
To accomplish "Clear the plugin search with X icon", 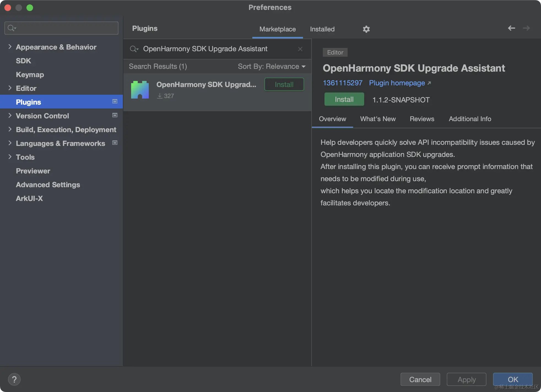I will pos(300,49).
